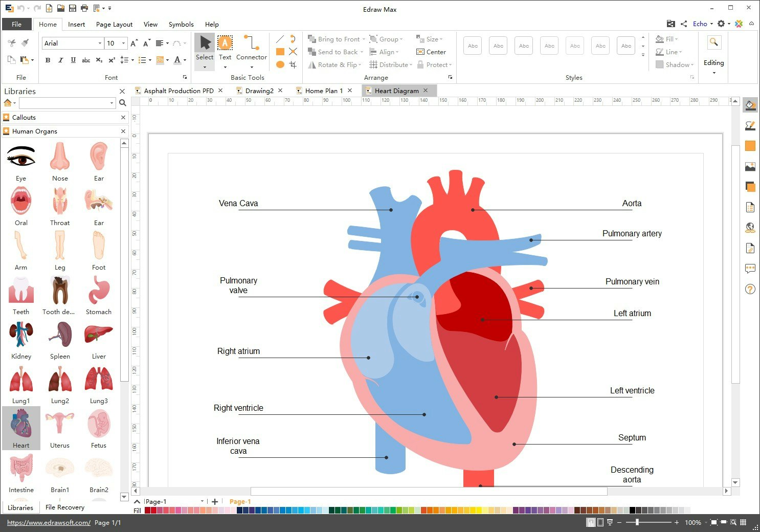Open the Symbols ribbon tab

point(181,24)
